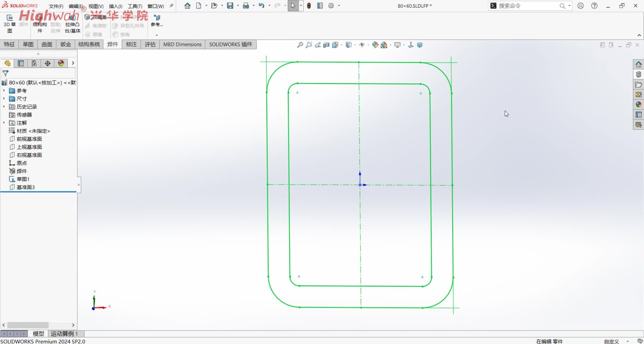
Task: Toggle the pin icon beside menu bar
Action: (x=171, y=6)
